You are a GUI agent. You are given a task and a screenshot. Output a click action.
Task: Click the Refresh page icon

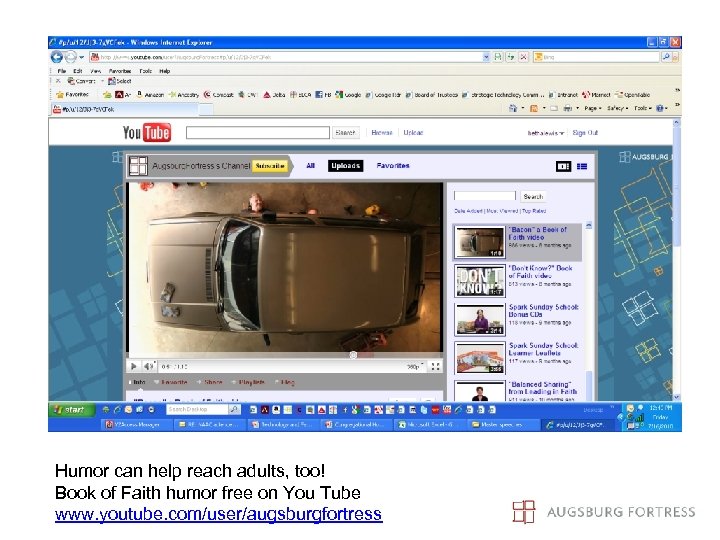511,57
